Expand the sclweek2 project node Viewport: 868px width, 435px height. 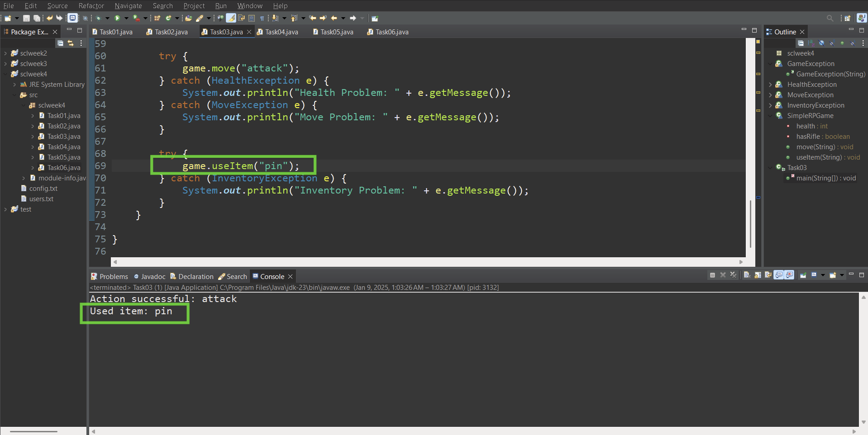5,53
